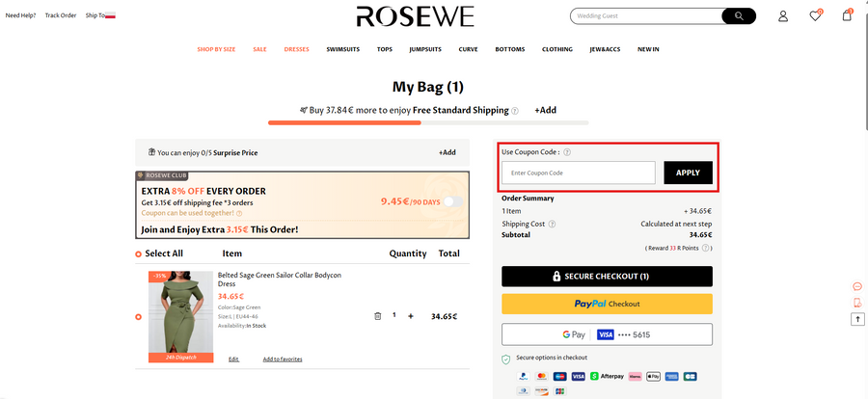868x399 pixels.
Task: Open the shopping bag icon in header
Action: coord(847,16)
